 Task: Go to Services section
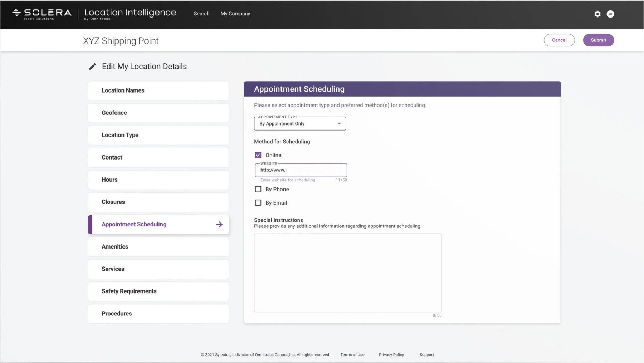[158, 269]
